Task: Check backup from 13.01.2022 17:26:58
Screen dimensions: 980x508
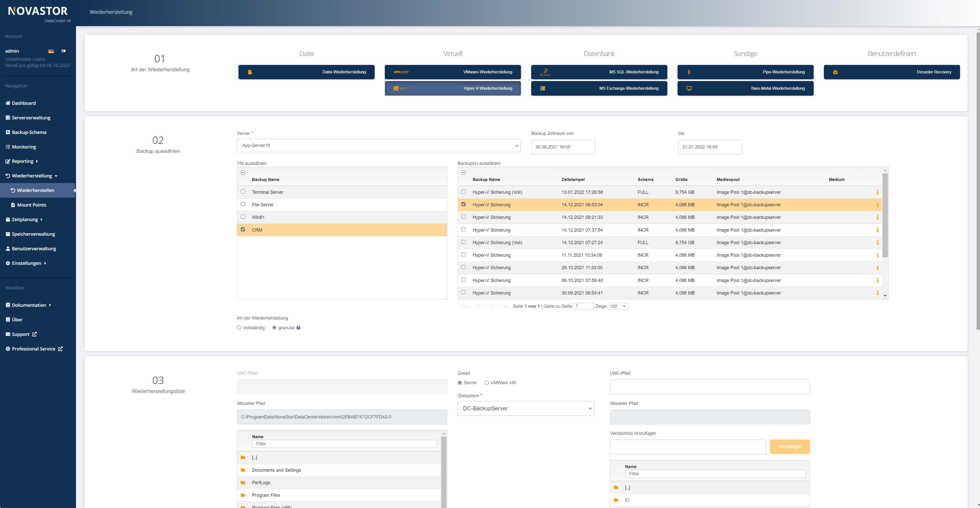Action: pyautogui.click(x=463, y=192)
